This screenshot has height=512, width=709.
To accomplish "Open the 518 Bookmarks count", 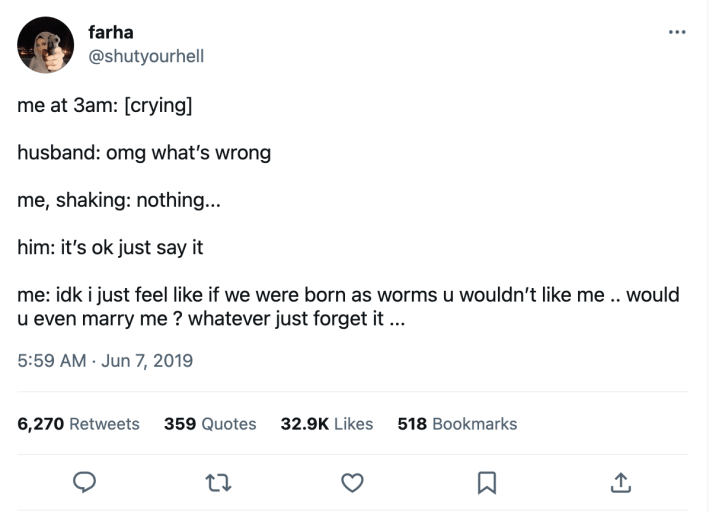I will [x=457, y=424].
